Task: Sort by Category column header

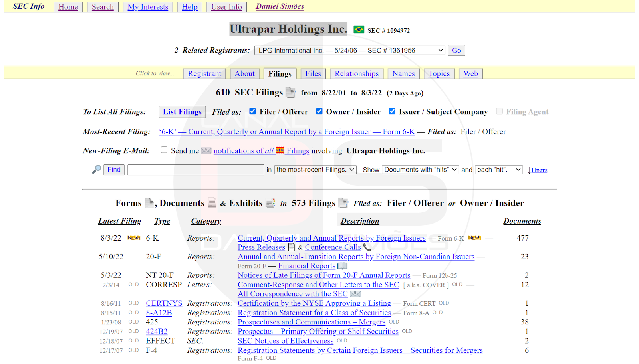Action: 206,221
